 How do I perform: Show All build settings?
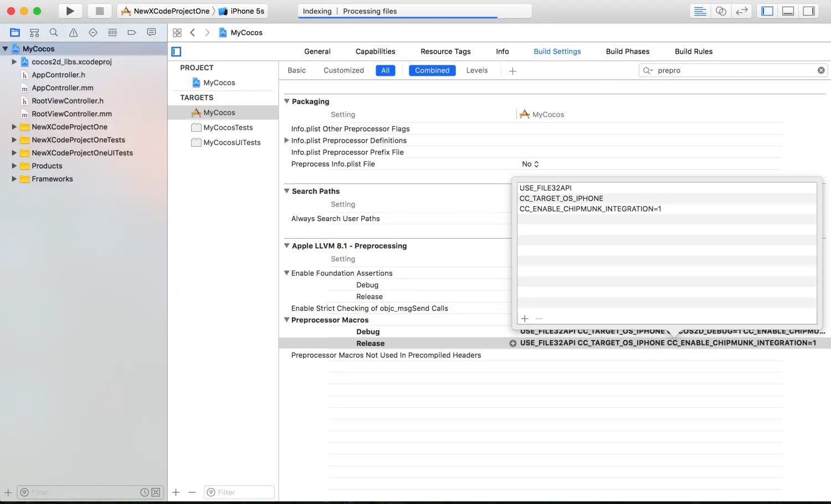[x=386, y=70]
